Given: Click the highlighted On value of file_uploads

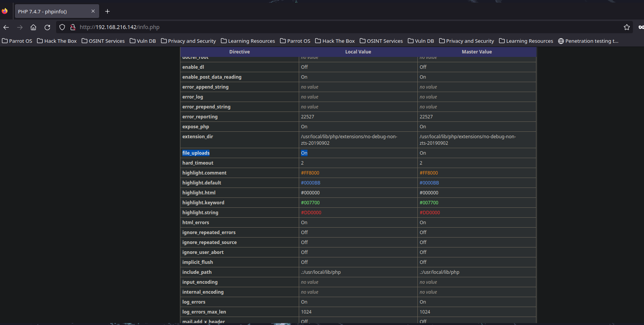Looking at the screenshot, I should pos(304,153).
